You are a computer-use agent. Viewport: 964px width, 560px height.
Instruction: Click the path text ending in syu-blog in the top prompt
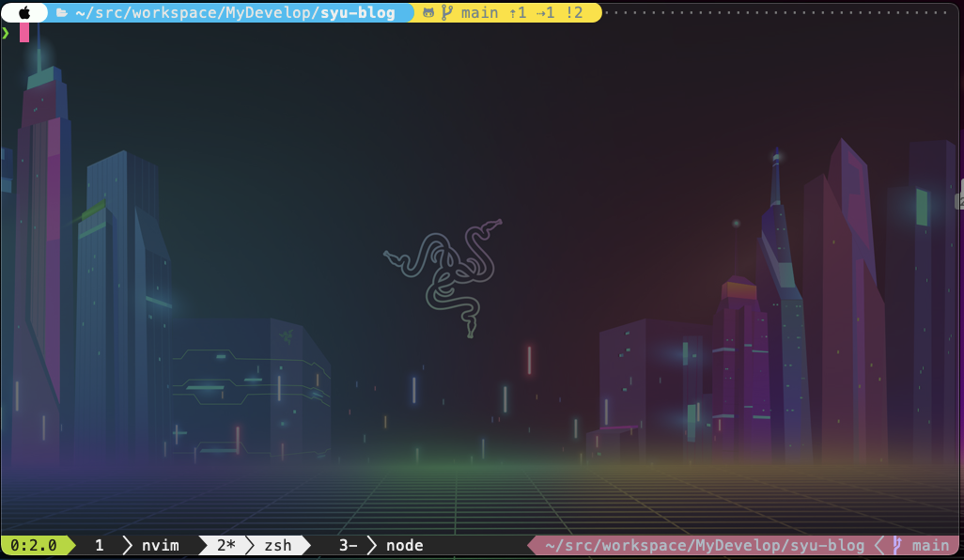pos(235,12)
